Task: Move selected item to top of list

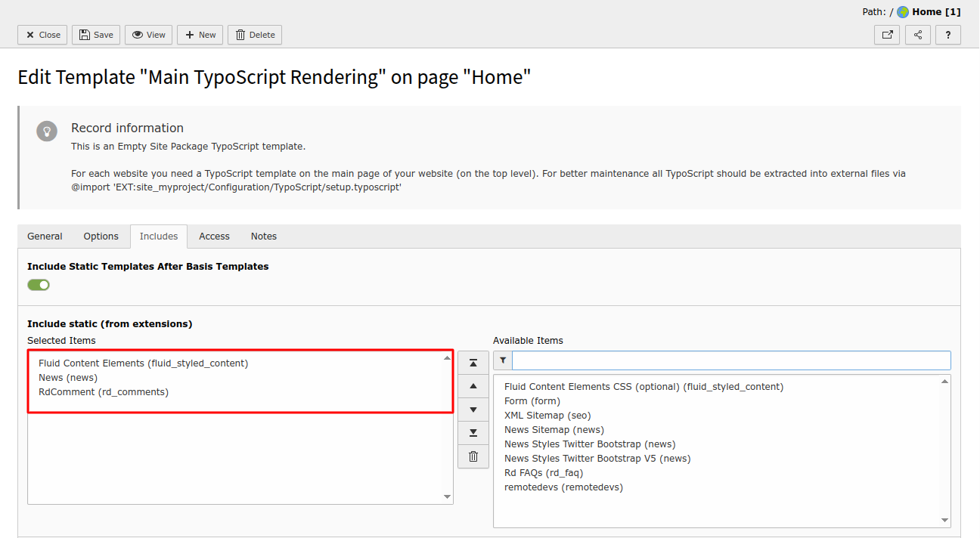Action: coord(473,363)
